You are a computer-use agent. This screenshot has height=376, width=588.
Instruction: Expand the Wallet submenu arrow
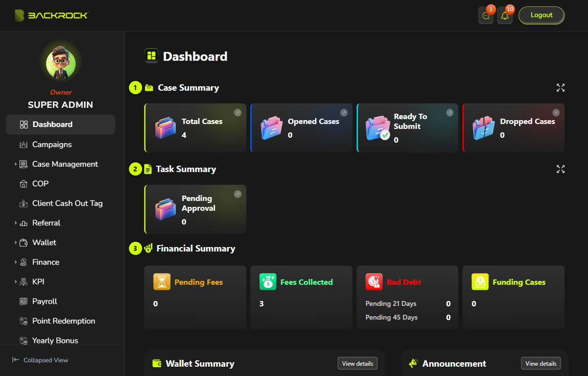(x=16, y=243)
